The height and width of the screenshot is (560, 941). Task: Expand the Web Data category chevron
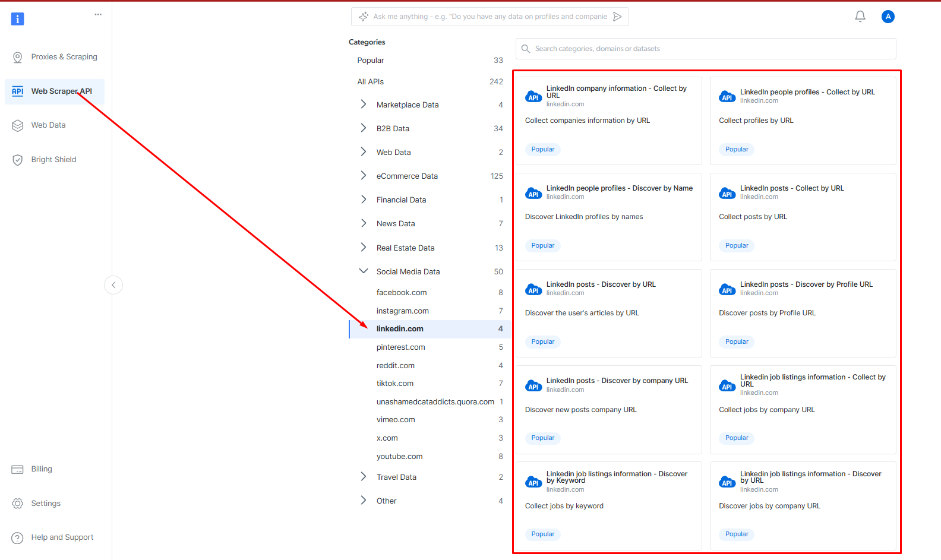[364, 152]
